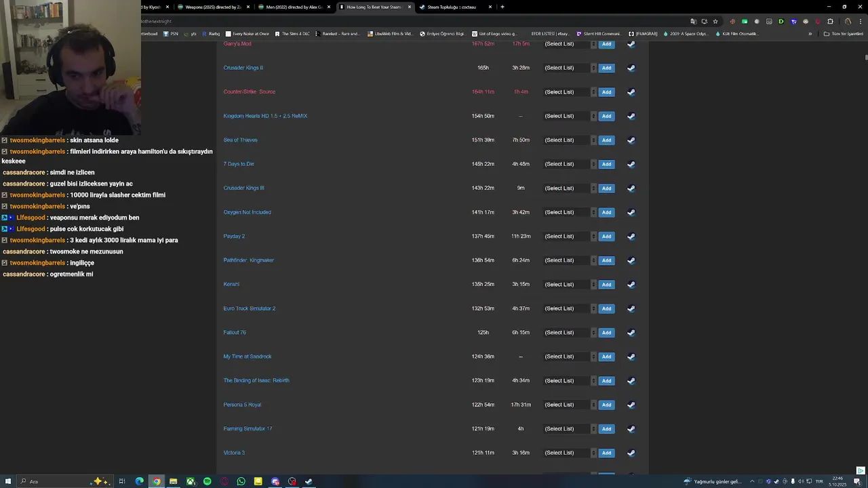Bookmark this page with the star icon
This screenshot has height=488, width=868.
tap(715, 21)
